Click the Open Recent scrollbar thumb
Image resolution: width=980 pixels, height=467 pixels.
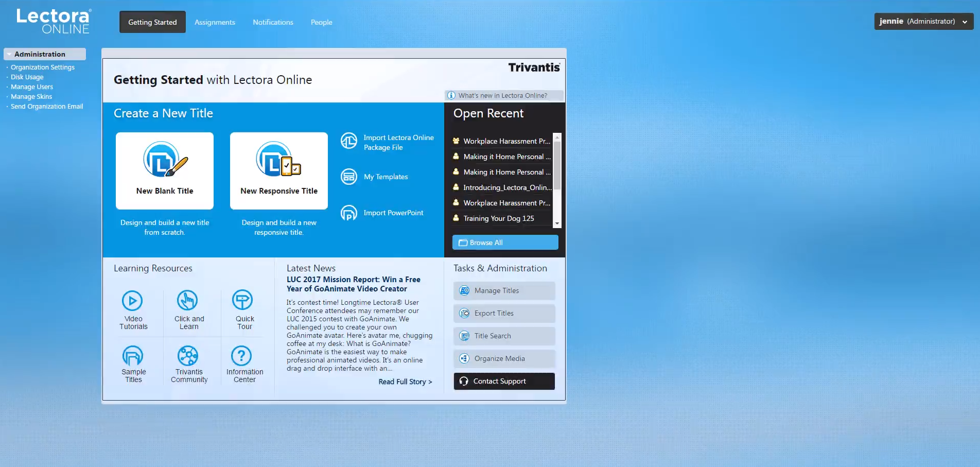tap(557, 165)
